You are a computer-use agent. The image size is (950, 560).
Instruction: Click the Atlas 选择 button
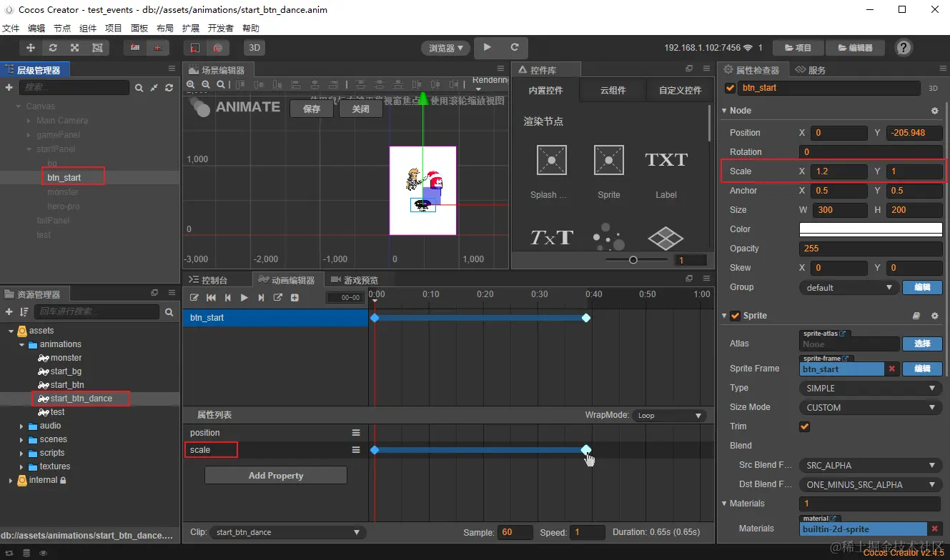click(922, 344)
